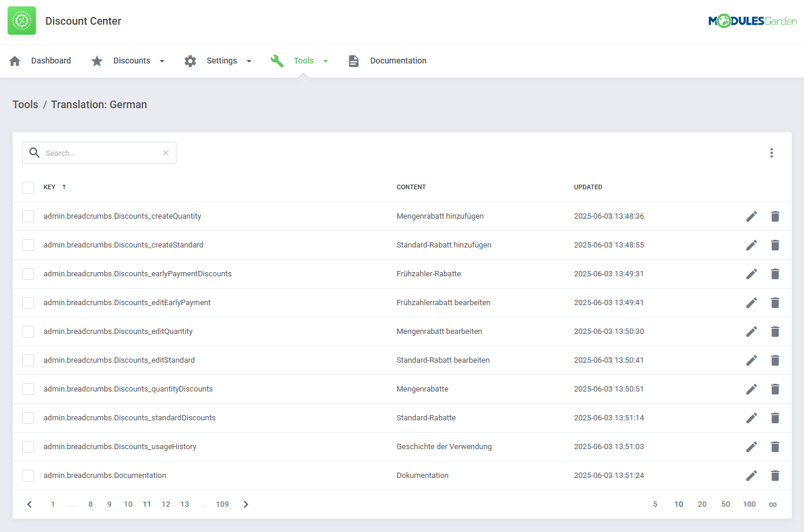Click the Discount Center logo icon
Image resolution: width=804 pixels, height=532 pixels.
[22, 21]
